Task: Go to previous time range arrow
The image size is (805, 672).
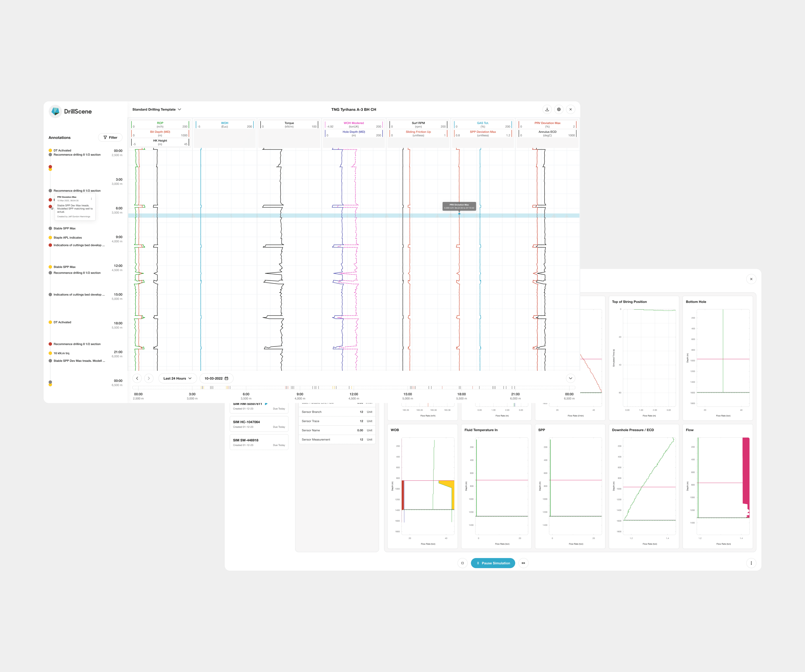Action: point(137,379)
